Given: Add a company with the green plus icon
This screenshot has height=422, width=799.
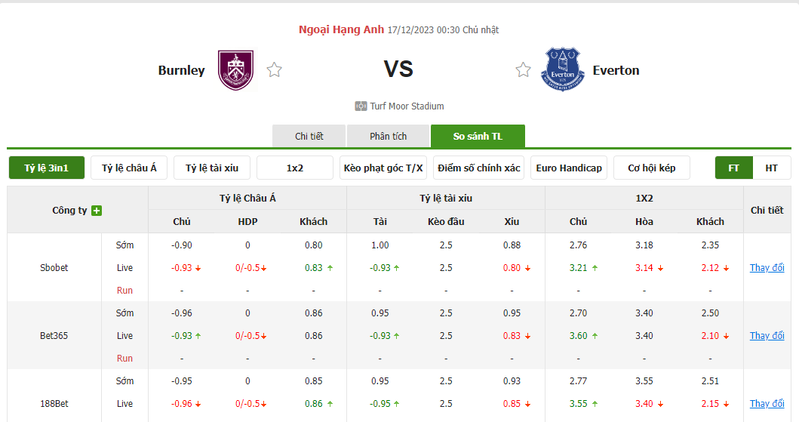Looking at the screenshot, I should (96, 210).
